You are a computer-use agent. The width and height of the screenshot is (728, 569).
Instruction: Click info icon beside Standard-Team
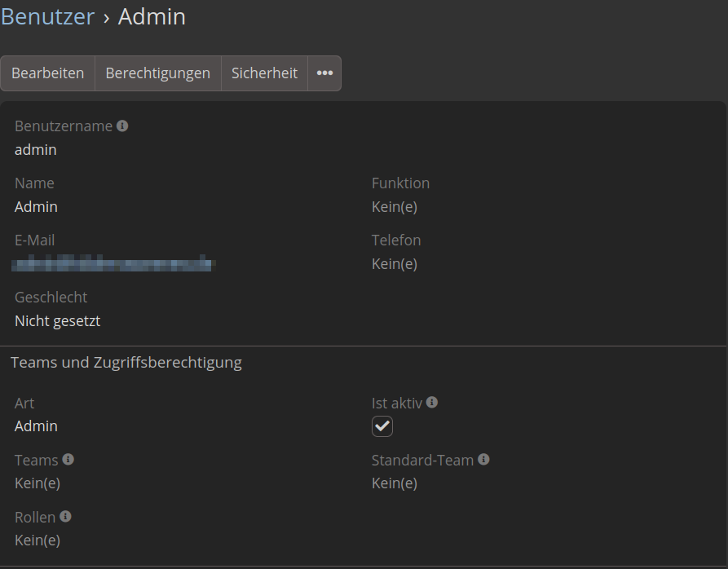[x=483, y=460]
